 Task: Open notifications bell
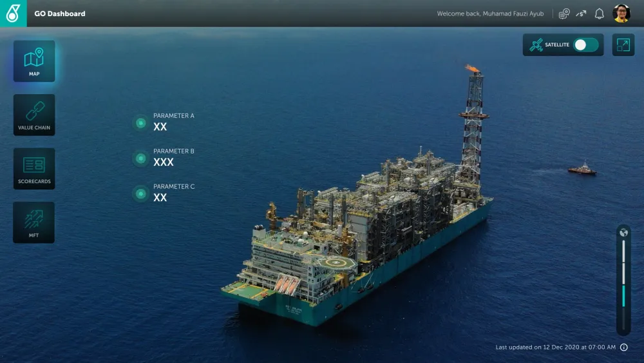click(600, 14)
